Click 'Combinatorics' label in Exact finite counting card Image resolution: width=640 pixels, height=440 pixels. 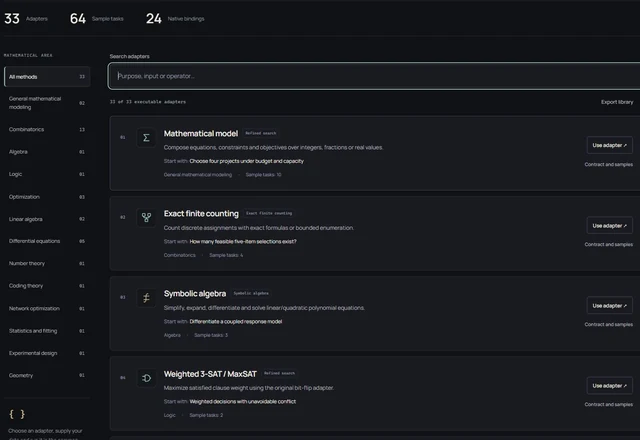pos(180,255)
